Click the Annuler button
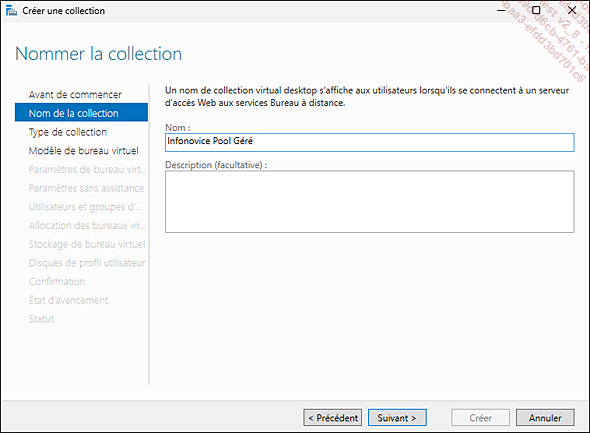 pyautogui.click(x=545, y=418)
